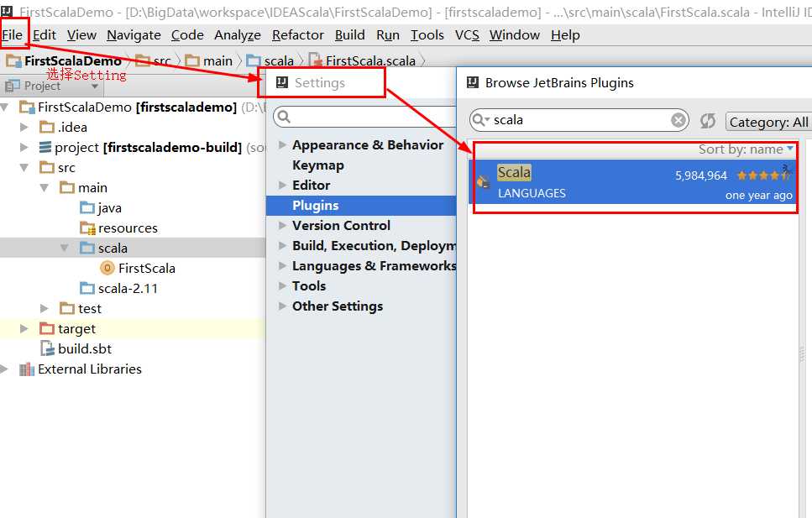Open the Analyze menu
The width and height of the screenshot is (812, 518).
(238, 35)
